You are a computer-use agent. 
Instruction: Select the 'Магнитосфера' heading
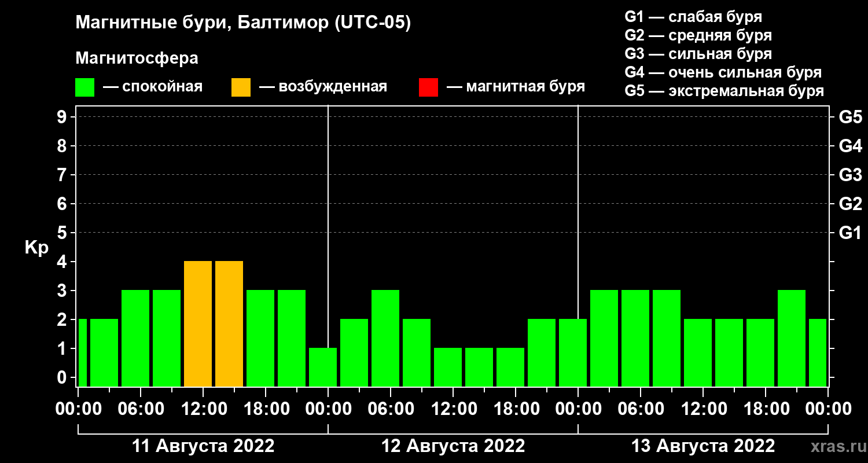(137, 58)
